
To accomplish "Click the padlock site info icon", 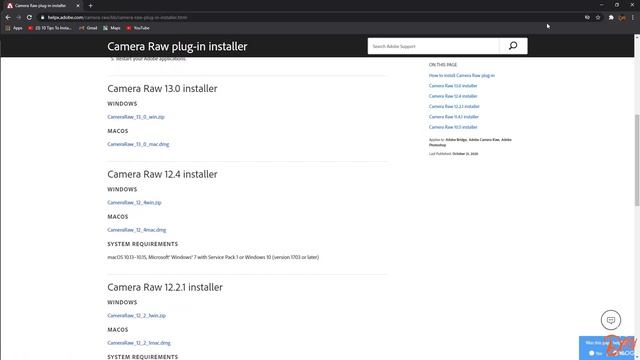I will pyautogui.click(x=42, y=18).
